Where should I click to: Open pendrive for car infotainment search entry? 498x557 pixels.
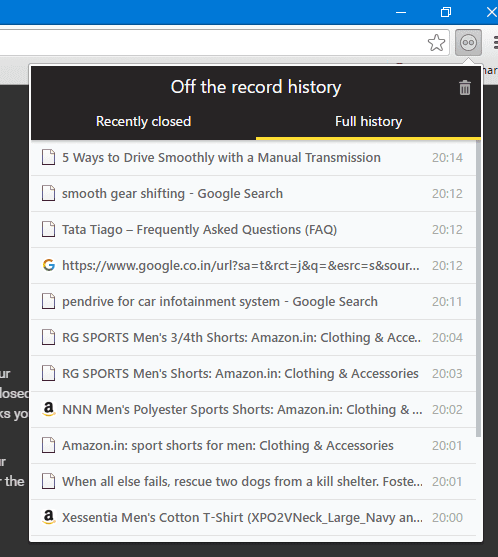pyautogui.click(x=253, y=302)
